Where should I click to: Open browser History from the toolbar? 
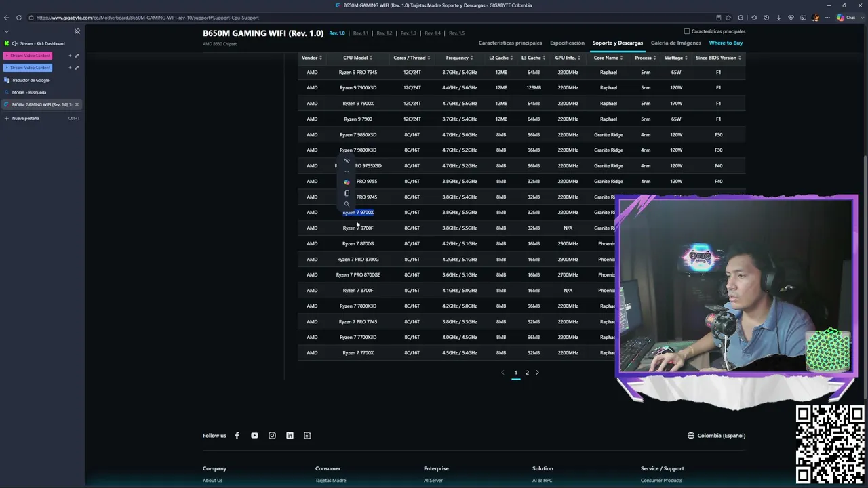coord(766,18)
